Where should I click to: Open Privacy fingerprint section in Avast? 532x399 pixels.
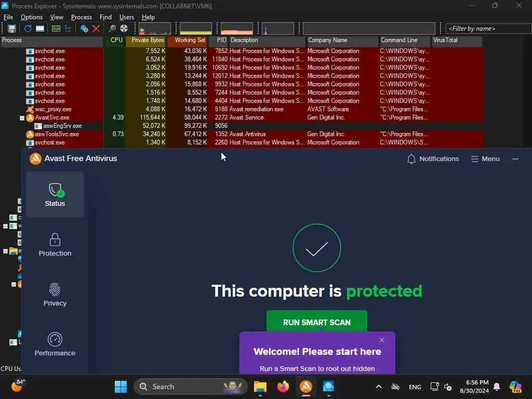point(55,295)
